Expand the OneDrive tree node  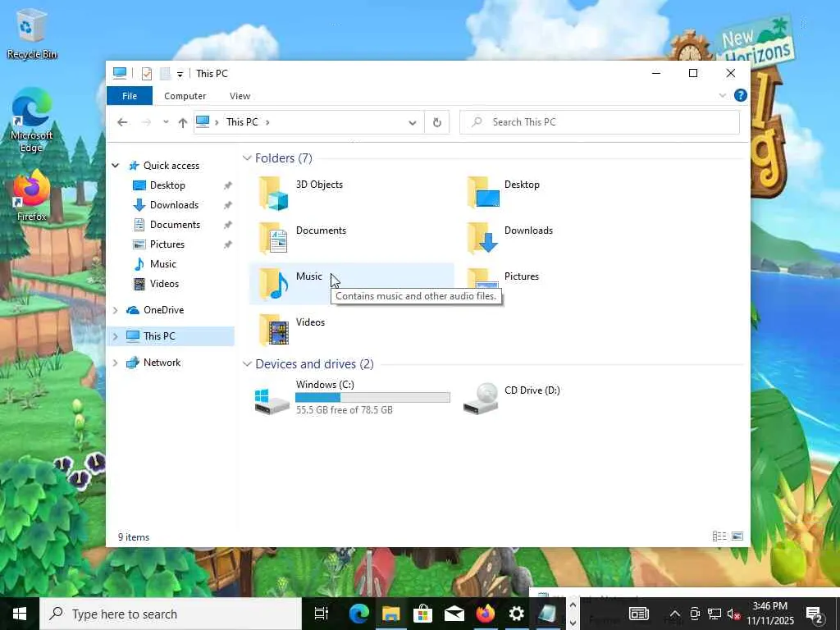(x=115, y=310)
